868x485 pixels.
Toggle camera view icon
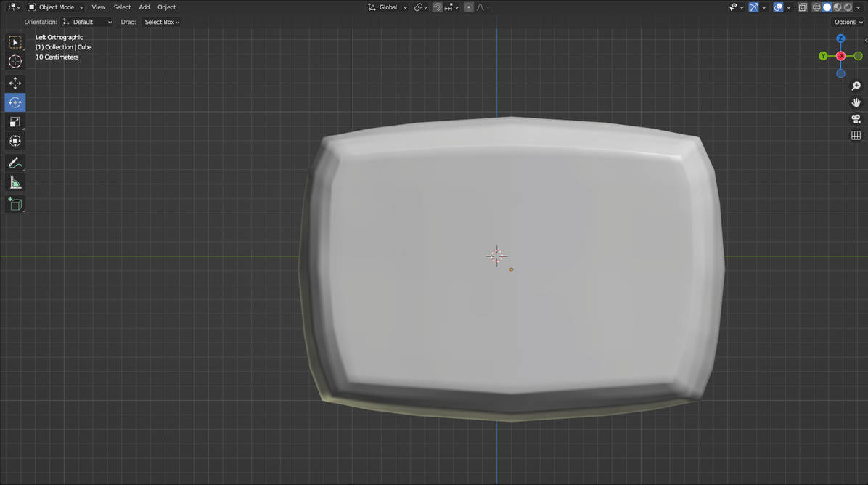[856, 119]
